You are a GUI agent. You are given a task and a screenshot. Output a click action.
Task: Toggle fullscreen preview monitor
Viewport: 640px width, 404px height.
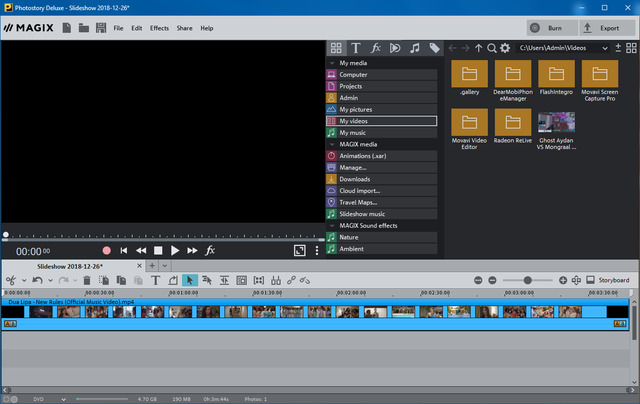pyautogui.click(x=300, y=251)
